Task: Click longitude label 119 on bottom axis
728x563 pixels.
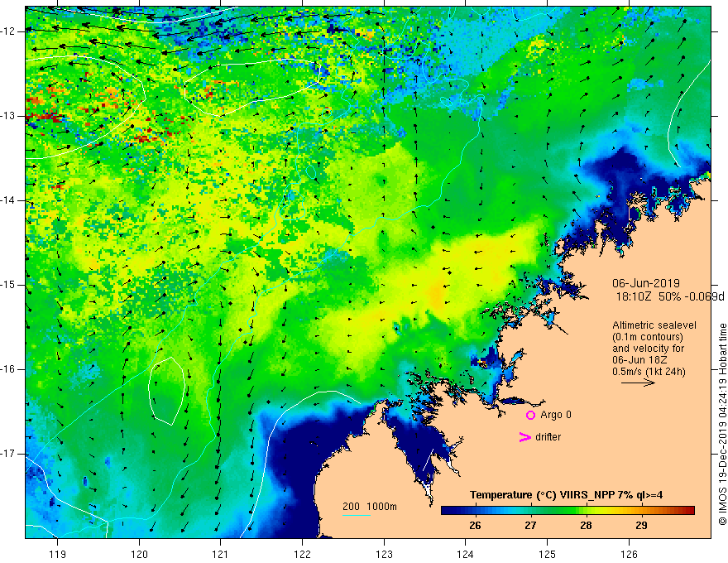Action: click(58, 554)
